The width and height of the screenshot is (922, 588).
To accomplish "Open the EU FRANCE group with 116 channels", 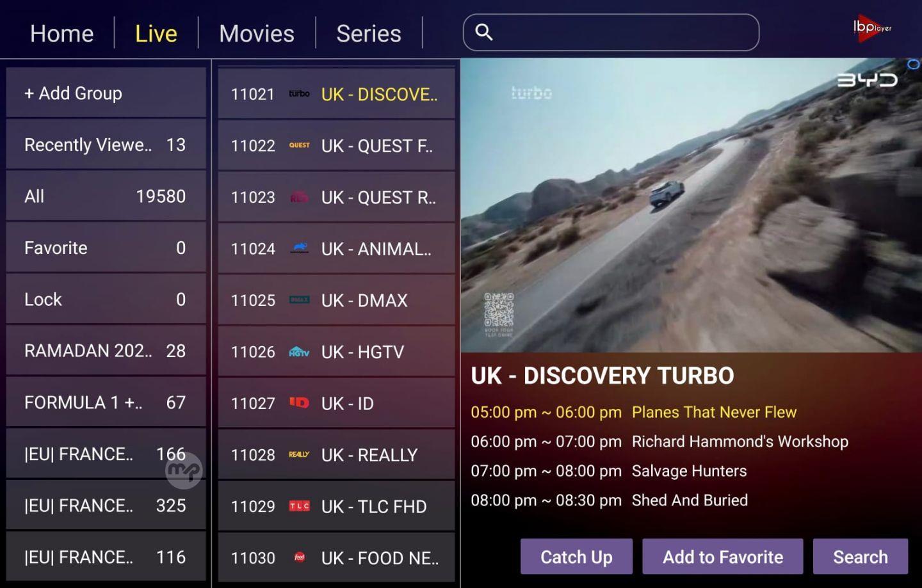I will 106,557.
